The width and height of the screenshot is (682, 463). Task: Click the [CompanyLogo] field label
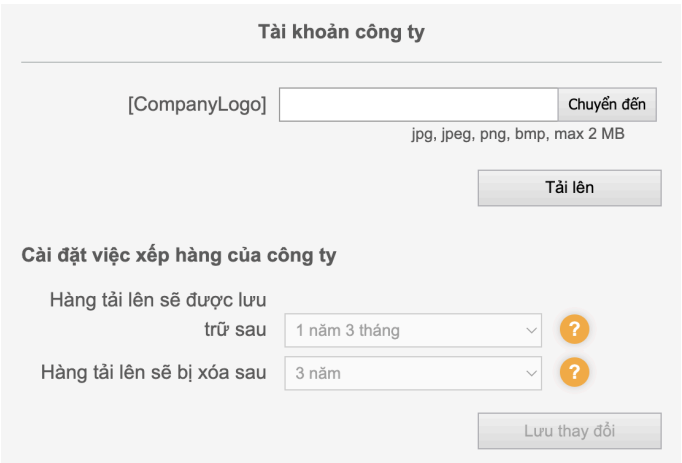tap(197, 104)
